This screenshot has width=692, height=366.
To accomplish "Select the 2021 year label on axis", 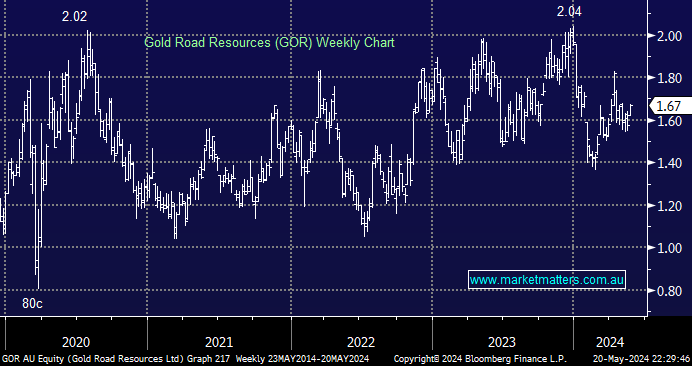I will (219, 342).
